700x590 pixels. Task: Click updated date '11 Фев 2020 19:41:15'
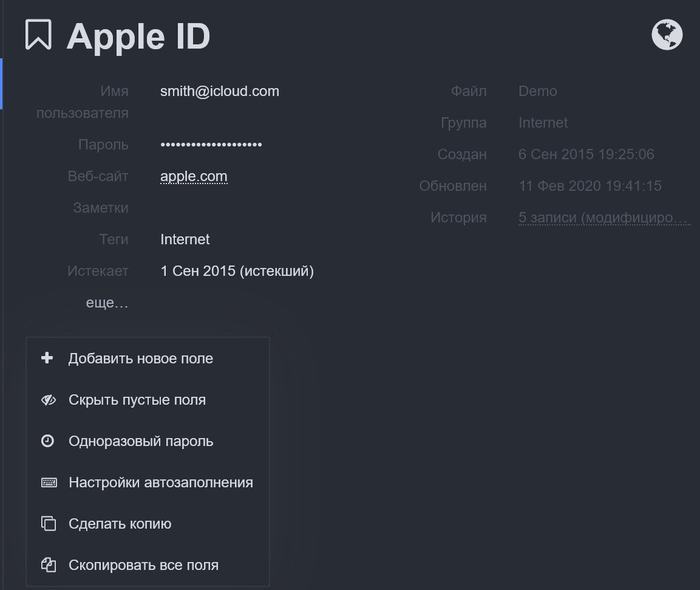(x=590, y=186)
